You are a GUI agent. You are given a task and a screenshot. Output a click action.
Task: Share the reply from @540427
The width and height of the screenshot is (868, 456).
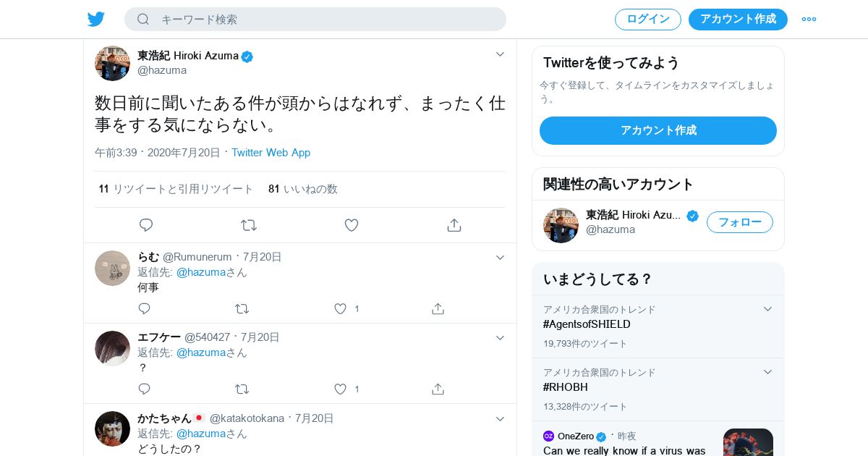pyautogui.click(x=438, y=389)
